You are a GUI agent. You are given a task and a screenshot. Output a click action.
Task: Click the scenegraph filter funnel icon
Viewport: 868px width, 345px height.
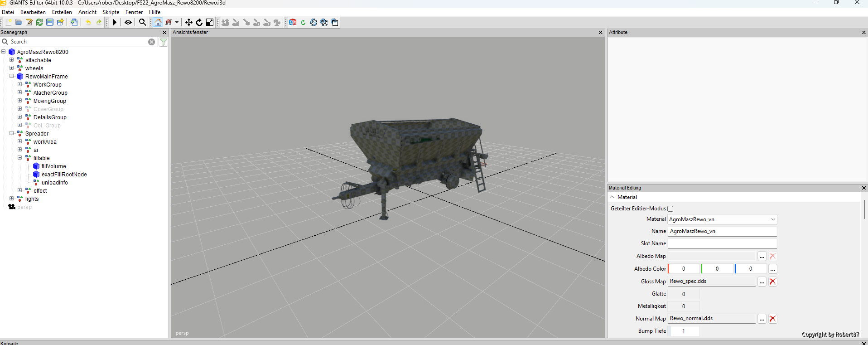(164, 42)
